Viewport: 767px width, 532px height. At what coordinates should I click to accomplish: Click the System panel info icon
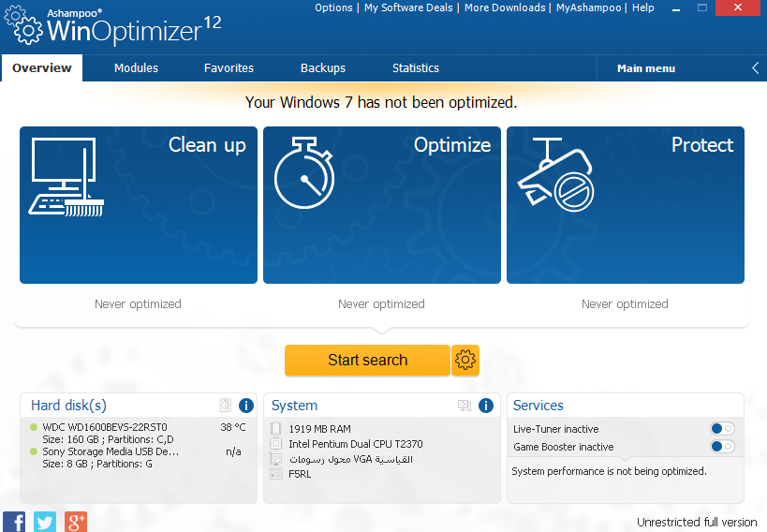[486, 406]
